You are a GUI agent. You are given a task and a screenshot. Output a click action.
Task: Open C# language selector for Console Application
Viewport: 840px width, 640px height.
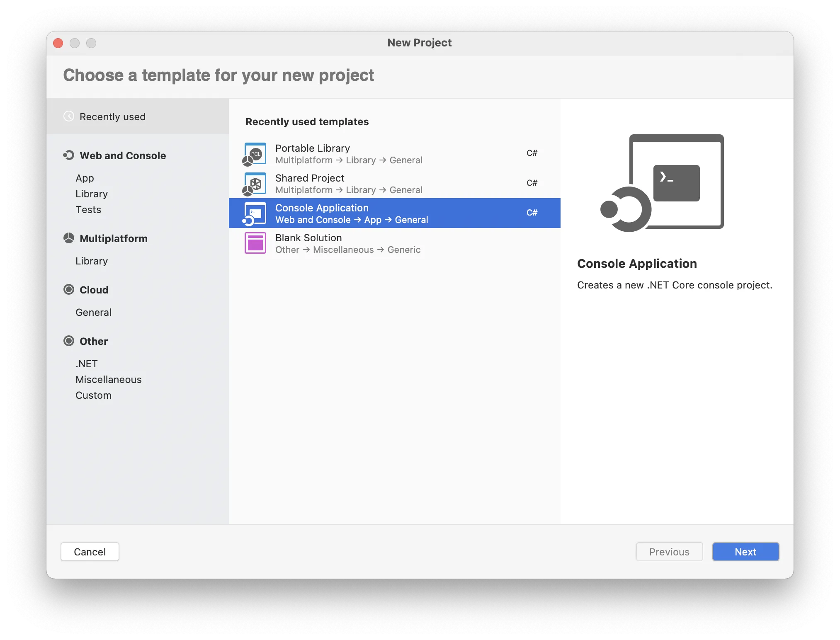coord(532,213)
